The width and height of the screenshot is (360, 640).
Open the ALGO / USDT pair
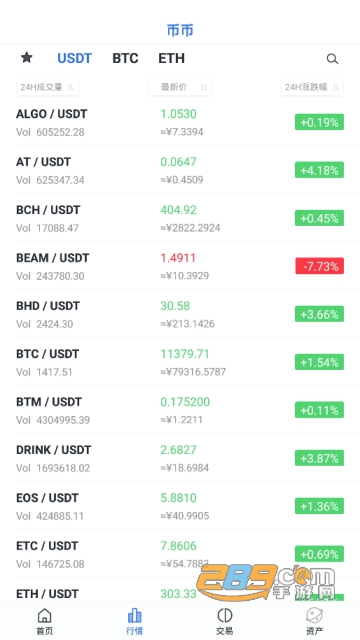[x=180, y=122]
